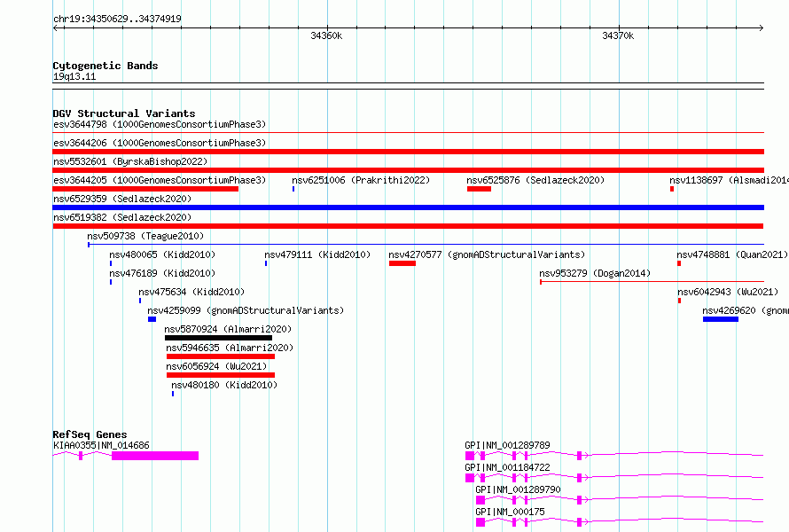Click the esv3644205 red variant bar

click(145, 189)
